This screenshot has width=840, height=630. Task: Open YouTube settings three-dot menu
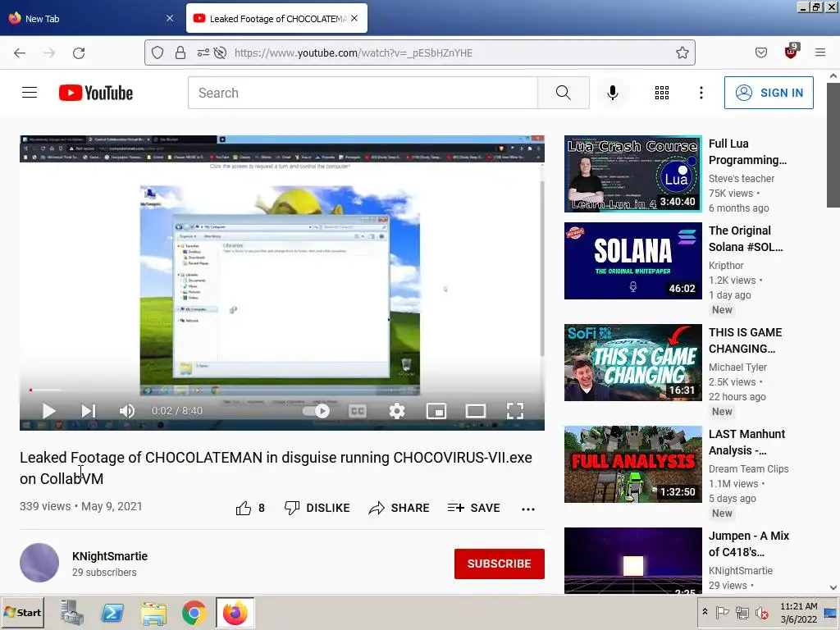[x=701, y=93]
